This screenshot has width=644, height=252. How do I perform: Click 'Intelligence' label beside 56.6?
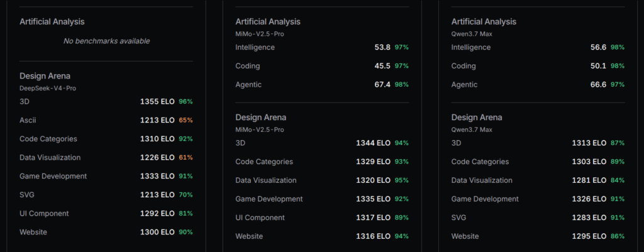(471, 47)
